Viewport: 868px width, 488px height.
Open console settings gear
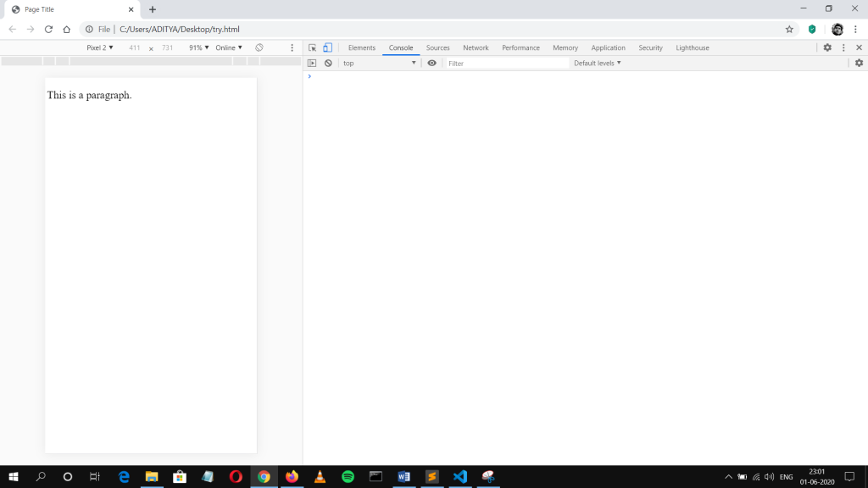tap(859, 64)
